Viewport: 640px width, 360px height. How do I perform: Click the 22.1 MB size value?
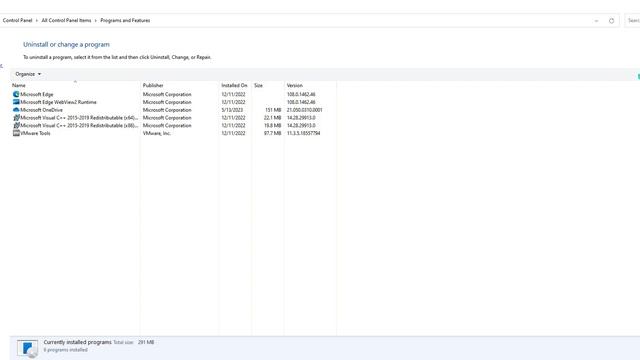(x=272, y=118)
